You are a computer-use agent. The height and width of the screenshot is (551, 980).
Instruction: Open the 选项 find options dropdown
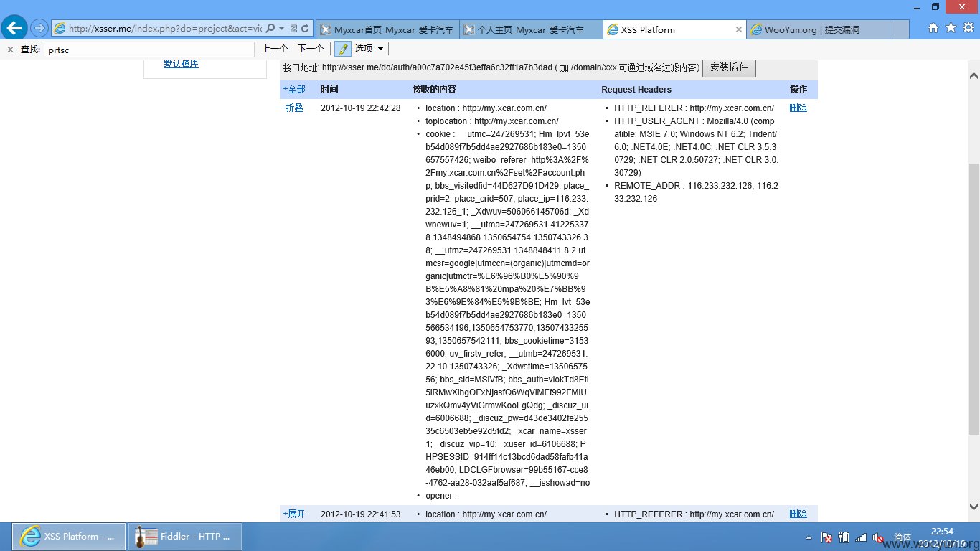(x=369, y=49)
